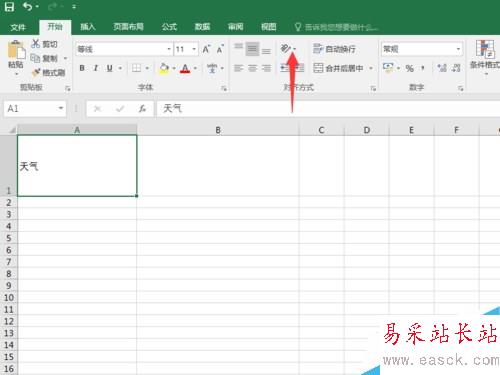
Task: Apply the yellow Fill Color bucket
Action: click(x=164, y=68)
